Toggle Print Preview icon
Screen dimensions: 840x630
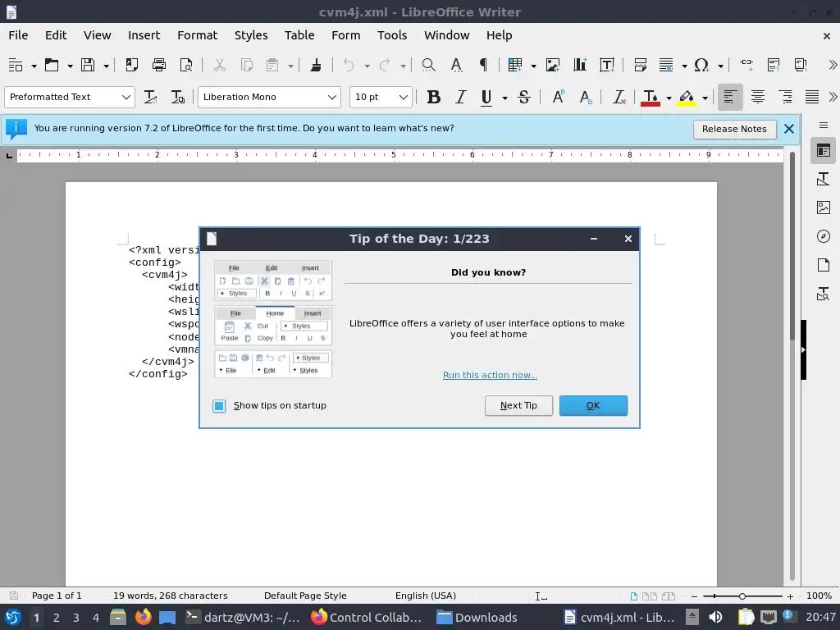coord(186,66)
